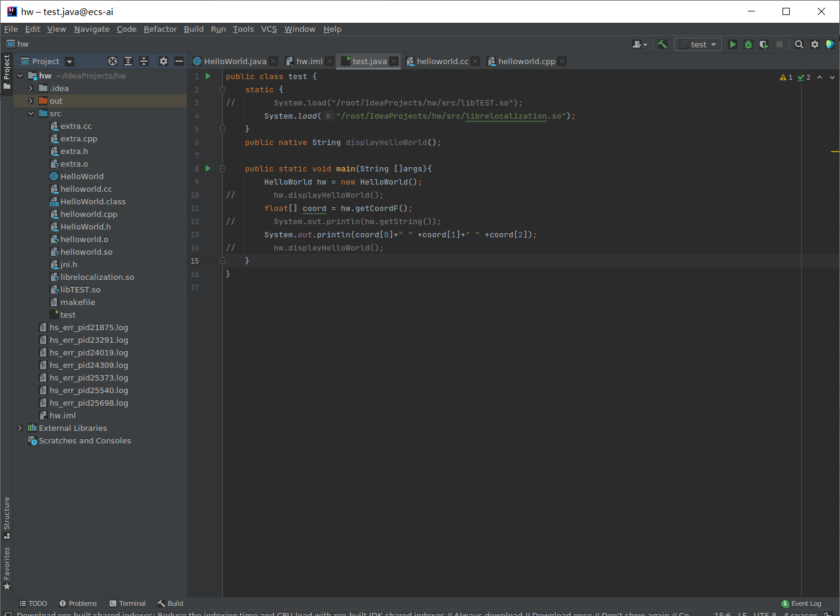Expand the out folder
This screenshot has width=840, height=616.
[31, 101]
